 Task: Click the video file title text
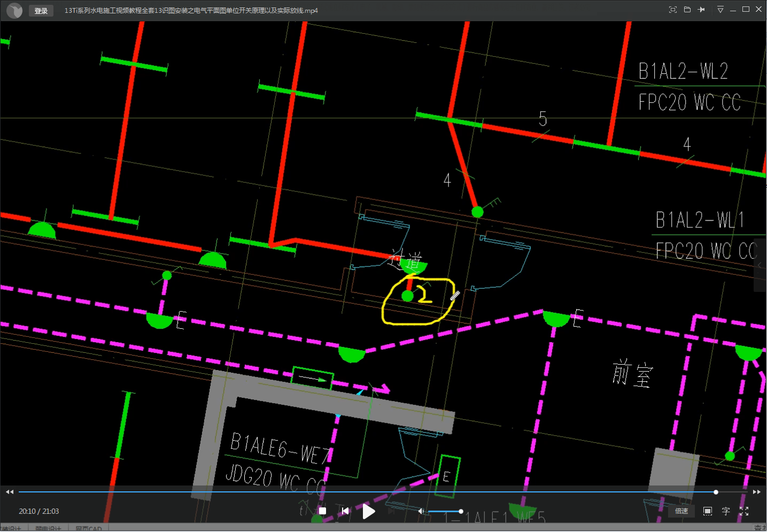(x=191, y=11)
